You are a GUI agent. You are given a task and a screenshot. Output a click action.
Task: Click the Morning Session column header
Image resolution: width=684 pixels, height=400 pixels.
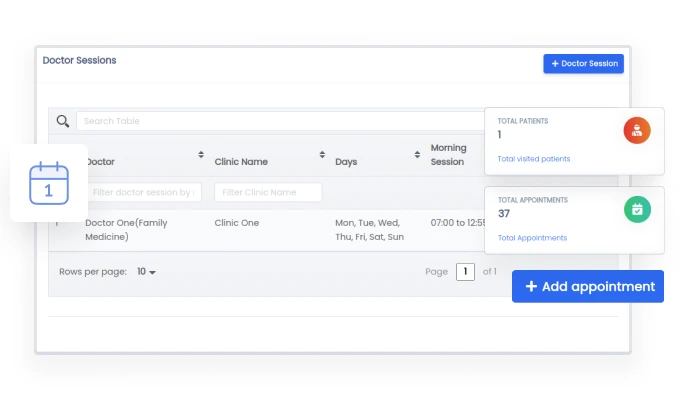coord(448,155)
